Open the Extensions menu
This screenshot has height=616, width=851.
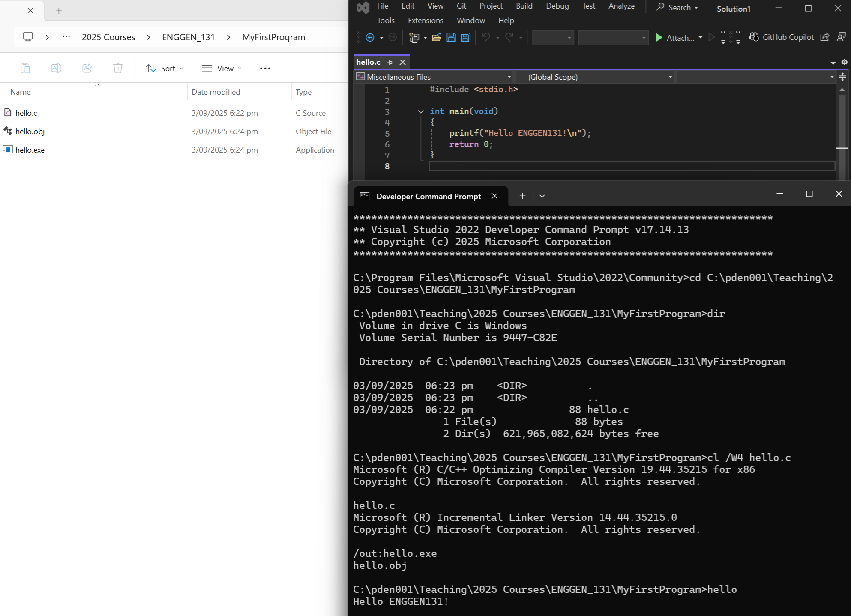[425, 21]
